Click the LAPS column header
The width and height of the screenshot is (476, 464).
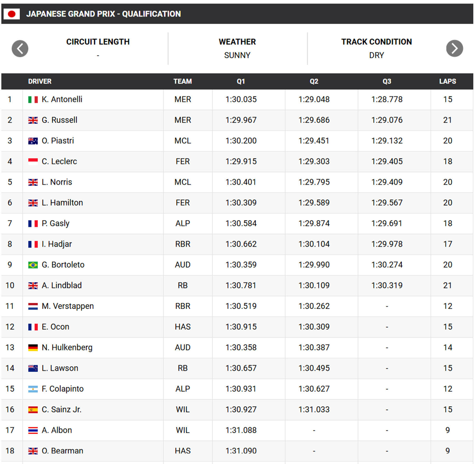447,81
